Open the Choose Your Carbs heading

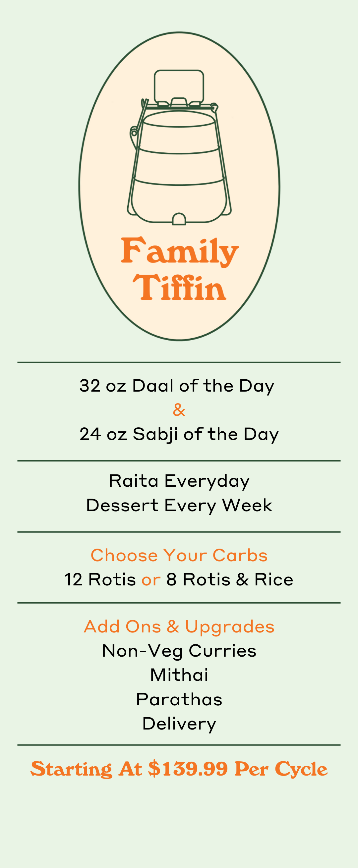(x=179, y=555)
